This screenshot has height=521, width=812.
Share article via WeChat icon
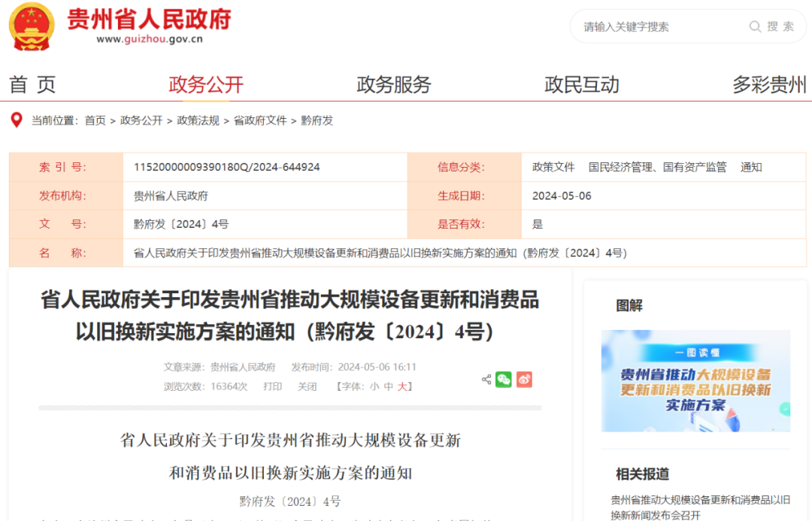tap(504, 380)
